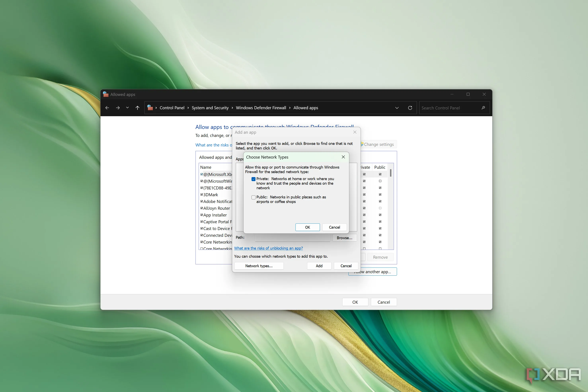Select Control Panel in breadcrumb path
Image resolution: width=588 pixels, height=392 pixels.
pyautogui.click(x=172, y=108)
